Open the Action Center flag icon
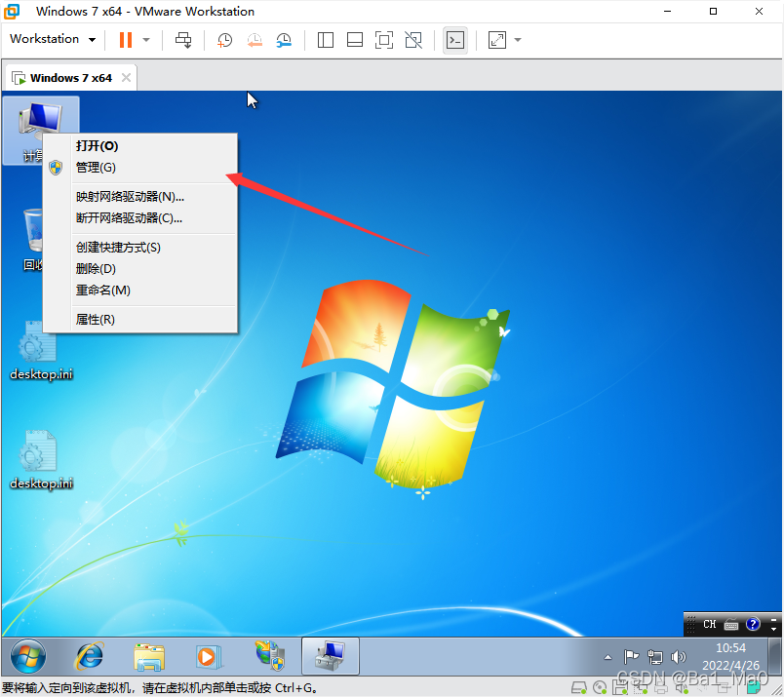 click(631, 656)
